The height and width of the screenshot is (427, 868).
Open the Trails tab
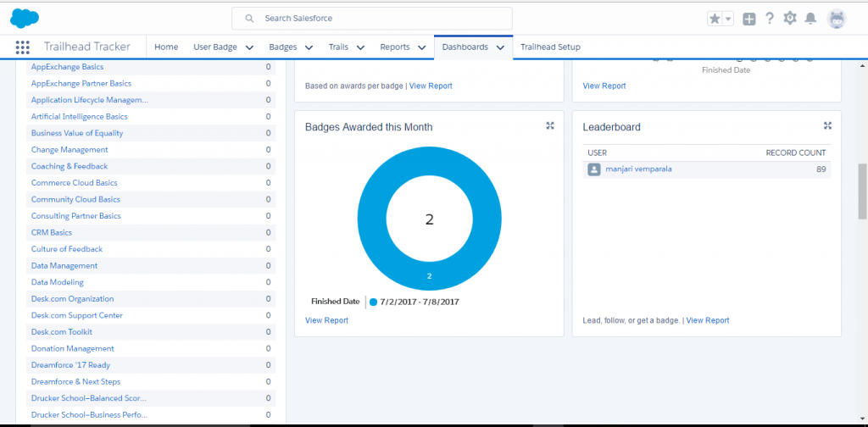pos(338,47)
